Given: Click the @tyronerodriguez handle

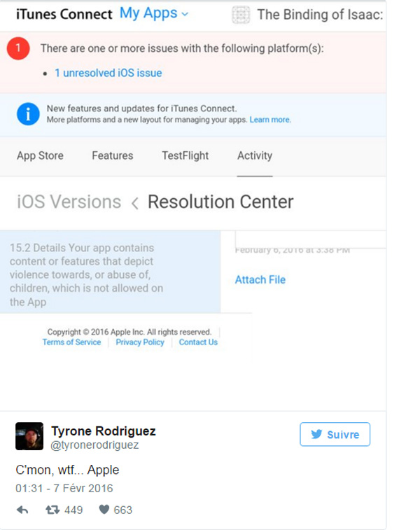Looking at the screenshot, I should coord(94,445).
